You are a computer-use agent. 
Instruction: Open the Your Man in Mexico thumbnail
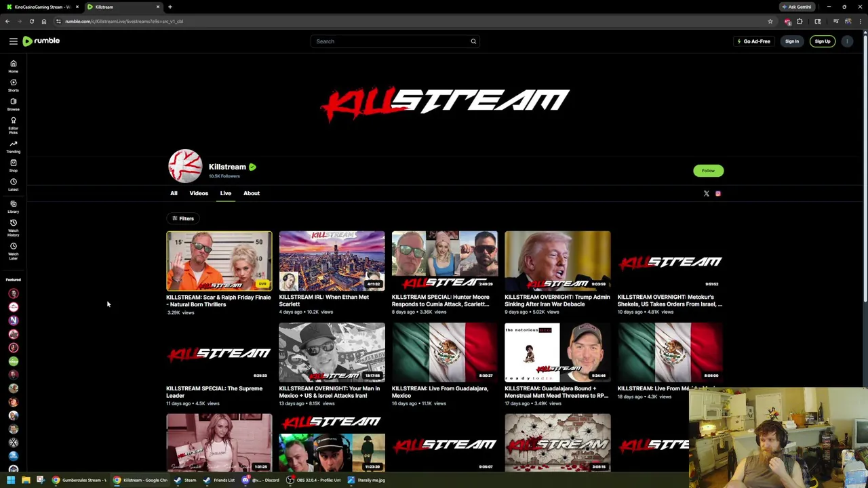(x=332, y=352)
